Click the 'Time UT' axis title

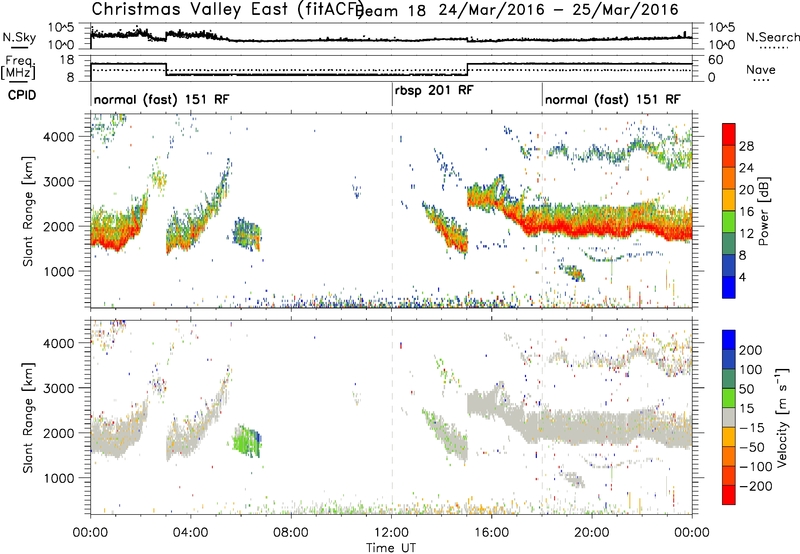click(391, 547)
